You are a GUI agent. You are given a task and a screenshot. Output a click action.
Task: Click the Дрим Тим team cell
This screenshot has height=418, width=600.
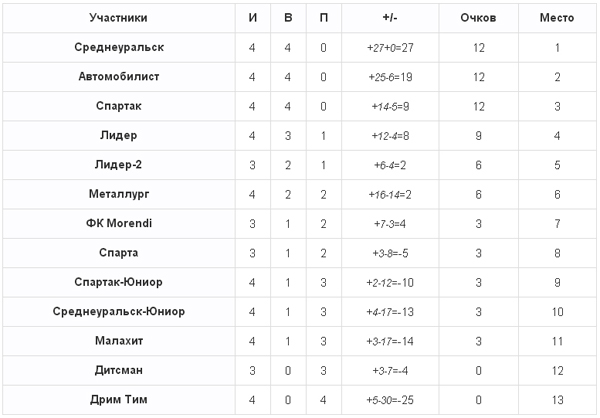119,400
